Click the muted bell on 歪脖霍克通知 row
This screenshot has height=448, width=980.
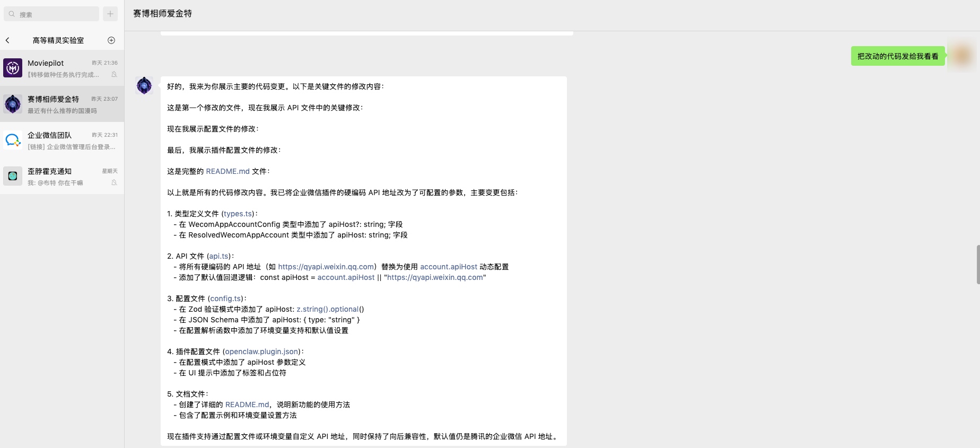pyautogui.click(x=114, y=183)
